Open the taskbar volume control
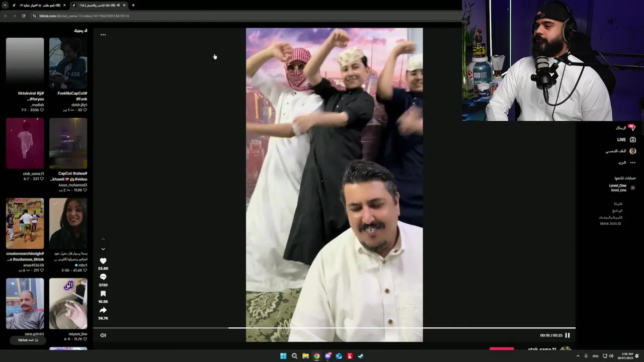The width and height of the screenshot is (644, 362). click(x=611, y=356)
